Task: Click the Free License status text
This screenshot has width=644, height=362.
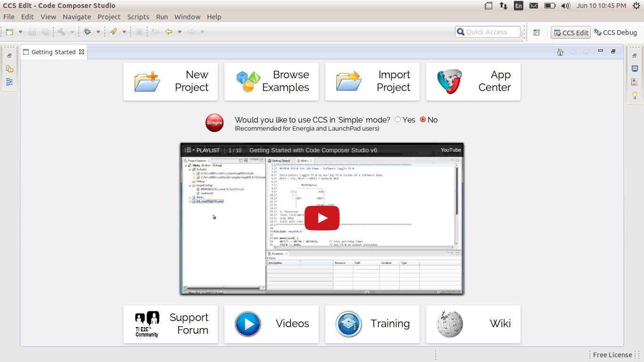Action: coord(612,355)
